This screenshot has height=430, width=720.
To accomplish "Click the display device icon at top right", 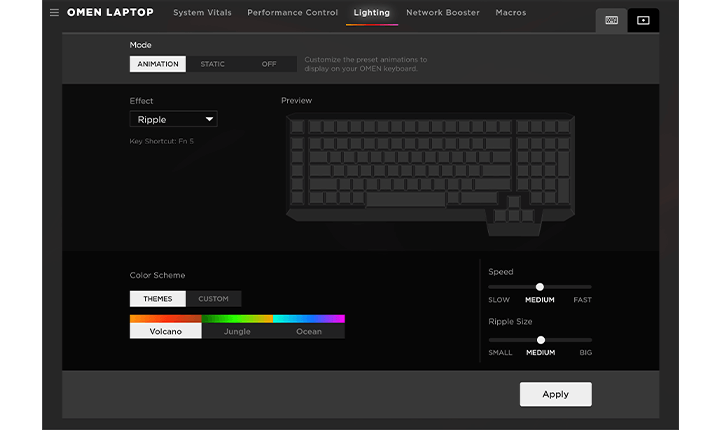I will (x=643, y=20).
